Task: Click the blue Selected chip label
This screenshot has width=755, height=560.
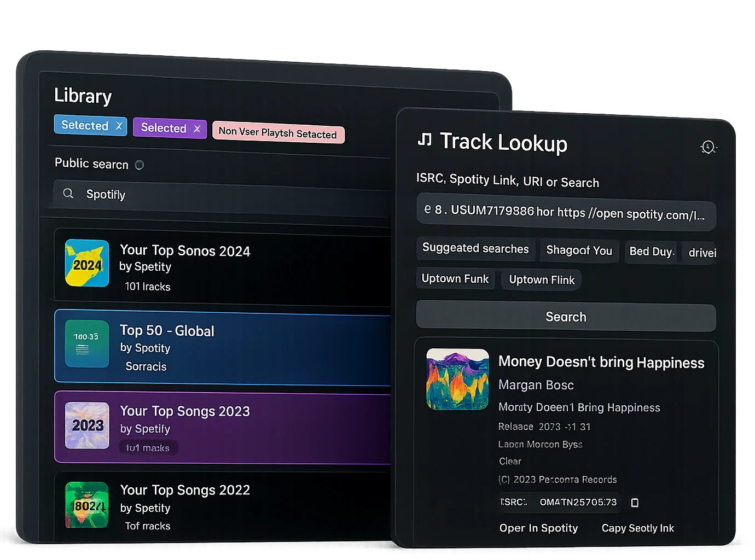Action: tap(85, 125)
